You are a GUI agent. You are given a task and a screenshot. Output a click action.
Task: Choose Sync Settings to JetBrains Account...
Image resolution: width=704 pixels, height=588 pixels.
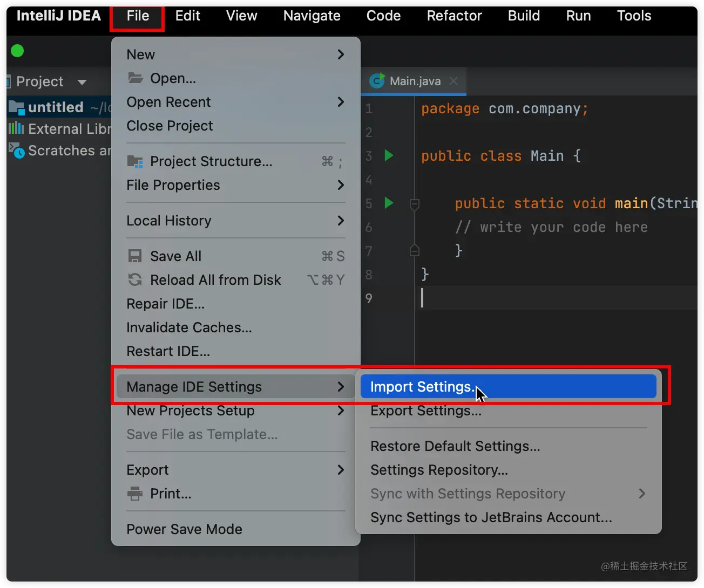click(491, 517)
